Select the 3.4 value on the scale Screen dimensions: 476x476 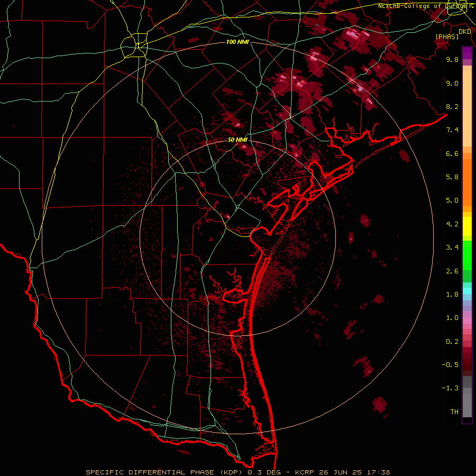coord(452,248)
